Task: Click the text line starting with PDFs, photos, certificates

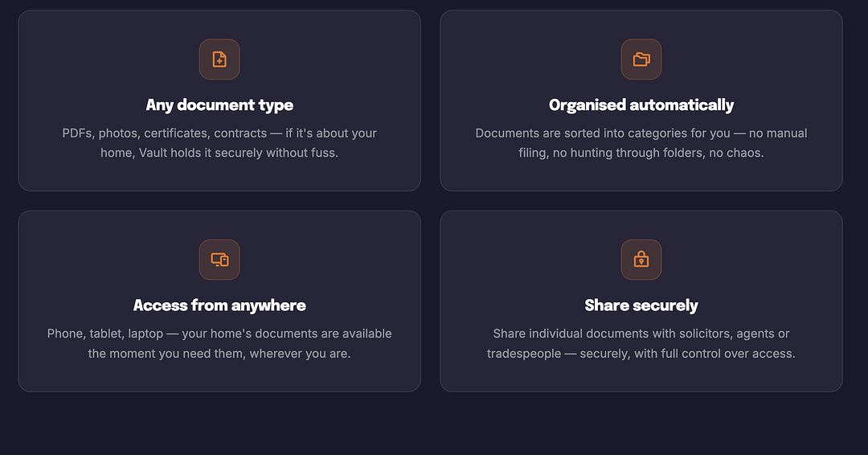Action: coord(219,133)
